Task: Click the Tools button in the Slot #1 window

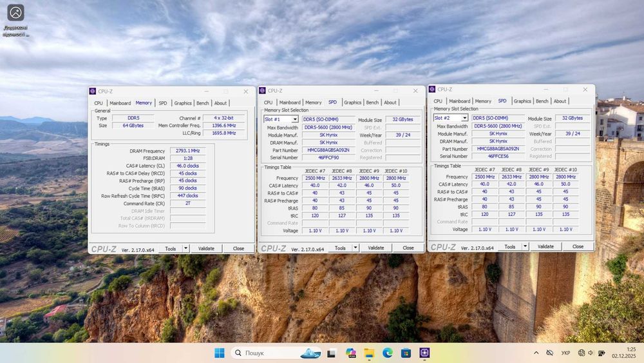Action: point(340,248)
